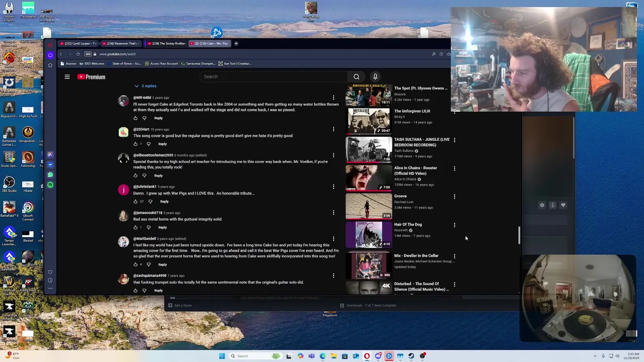This screenshot has height=362, width=644.
Task: Play Tash Sultana Jungle video thumbnail
Action: pos(369,149)
